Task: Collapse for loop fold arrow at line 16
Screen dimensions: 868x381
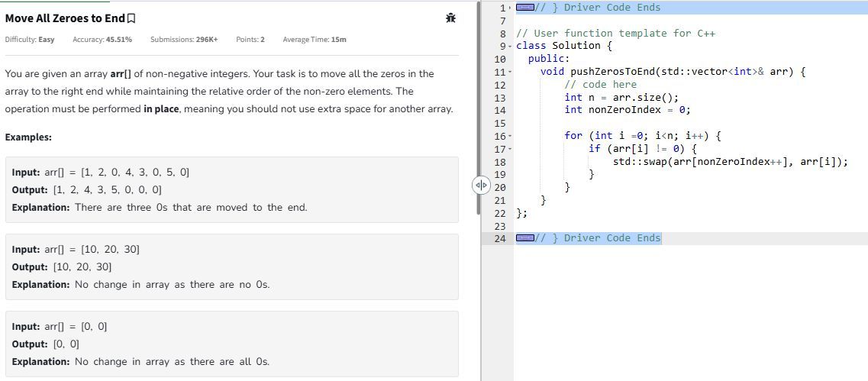Action: 511,136
